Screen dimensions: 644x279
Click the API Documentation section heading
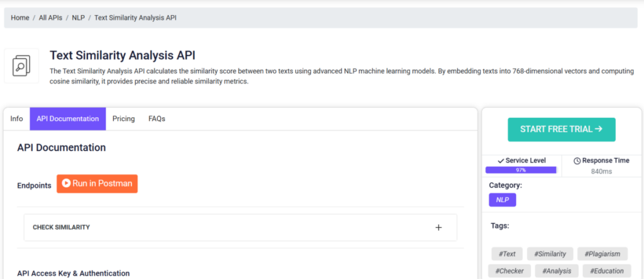62,147
